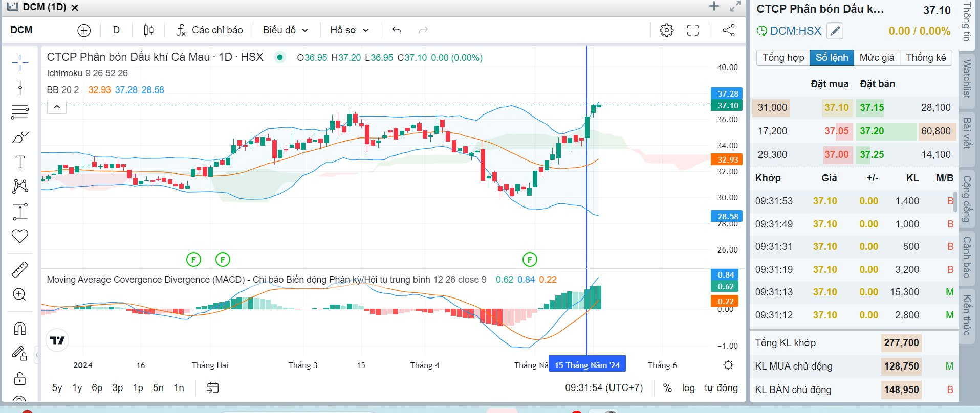Click the 15 Tháng Năm '24 date marker
The width and height of the screenshot is (980, 413).
click(x=587, y=365)
